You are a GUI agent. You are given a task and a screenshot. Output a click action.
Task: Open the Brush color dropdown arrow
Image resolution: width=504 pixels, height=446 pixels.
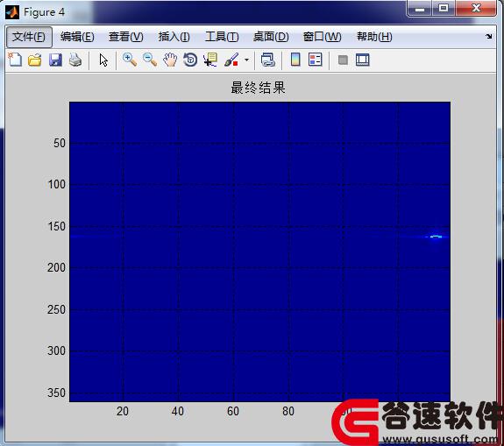246,60
